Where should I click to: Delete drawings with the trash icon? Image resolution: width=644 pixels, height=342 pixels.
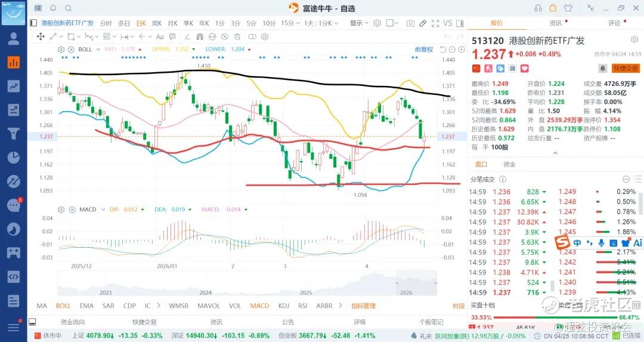237,36
